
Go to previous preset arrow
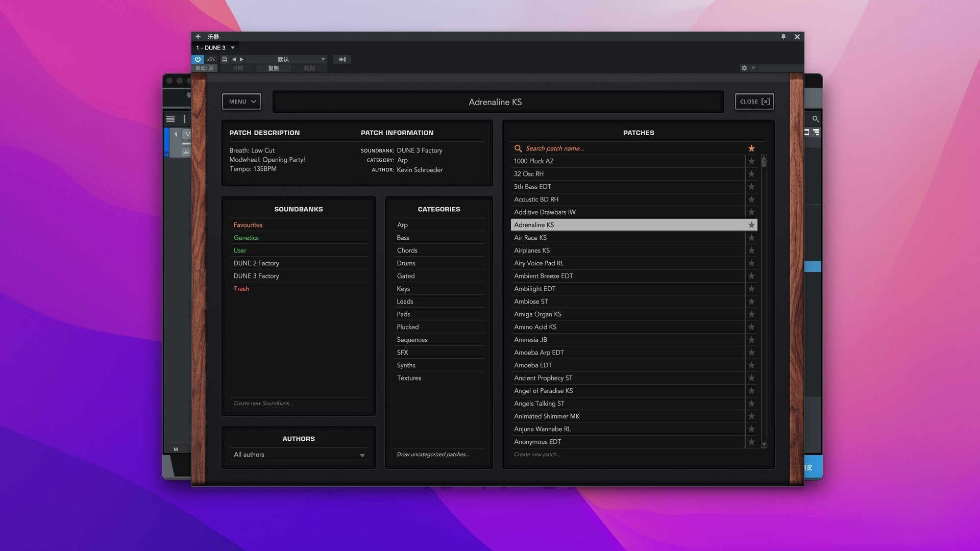point(234,59)
